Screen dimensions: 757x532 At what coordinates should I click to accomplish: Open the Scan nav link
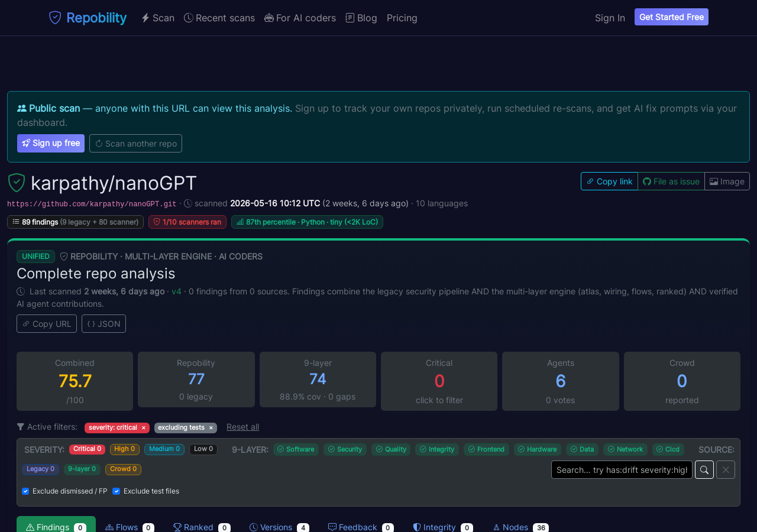coord(158,18)
